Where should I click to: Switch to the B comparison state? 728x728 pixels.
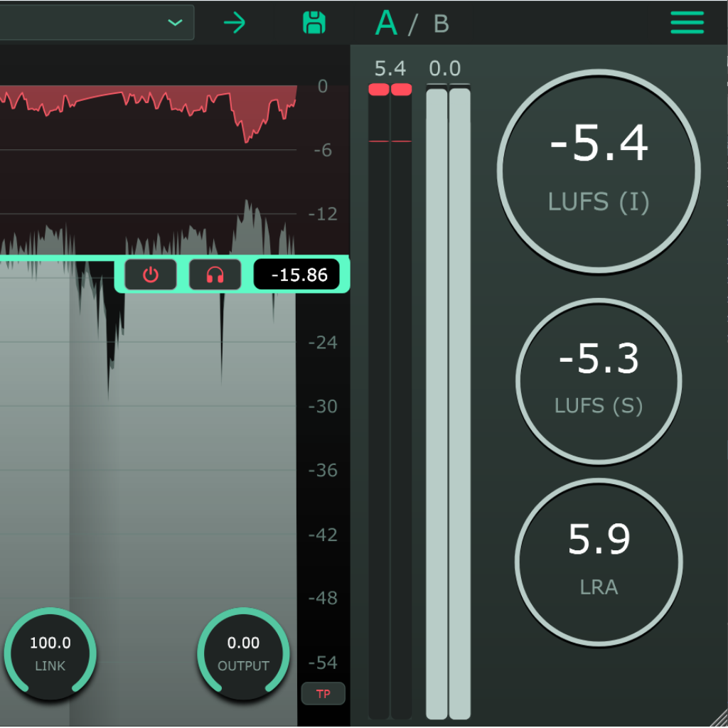tap(441, 23)
